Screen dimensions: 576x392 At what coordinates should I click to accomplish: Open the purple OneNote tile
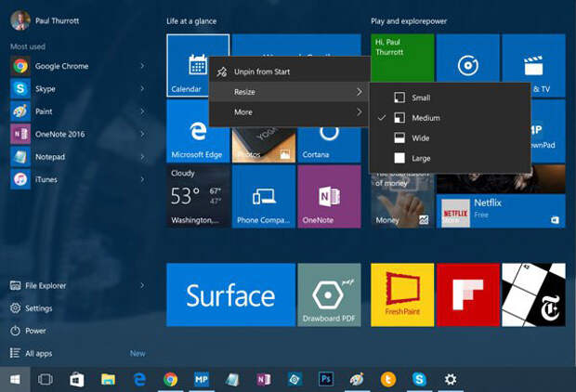[x=329, y=197]
